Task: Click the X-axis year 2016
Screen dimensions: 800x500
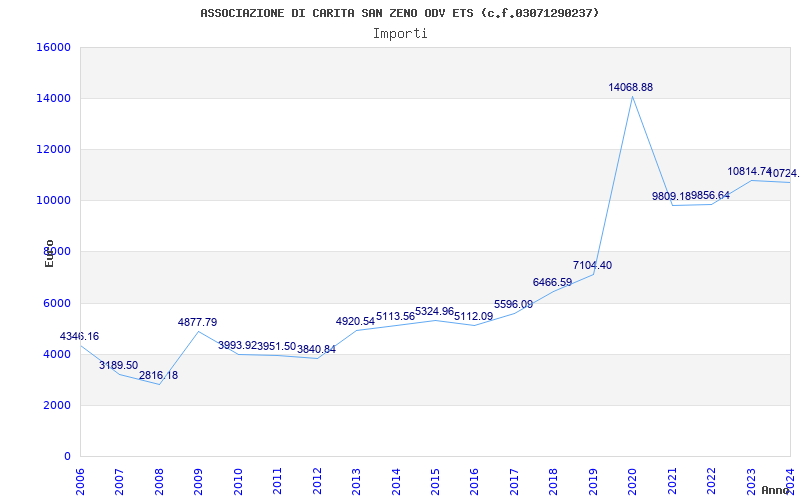Action: pyautogui.click(x=474, y=480)
